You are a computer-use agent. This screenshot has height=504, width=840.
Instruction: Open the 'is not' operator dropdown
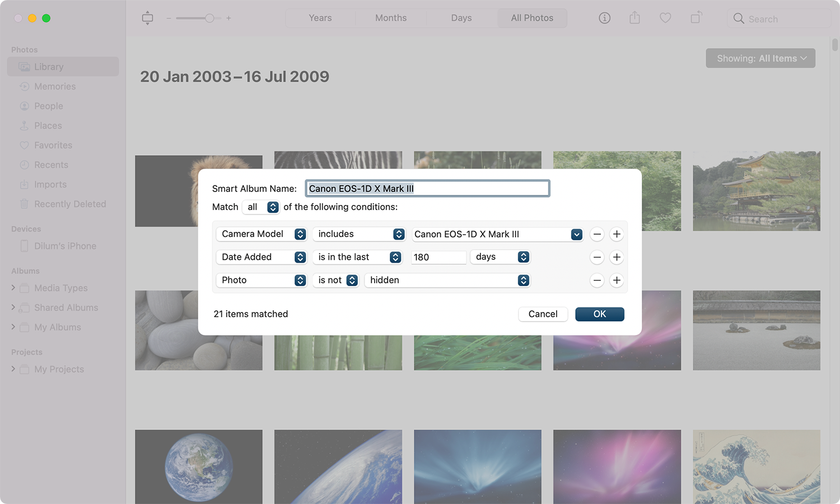pyautogui.click(x=335, y=280)
